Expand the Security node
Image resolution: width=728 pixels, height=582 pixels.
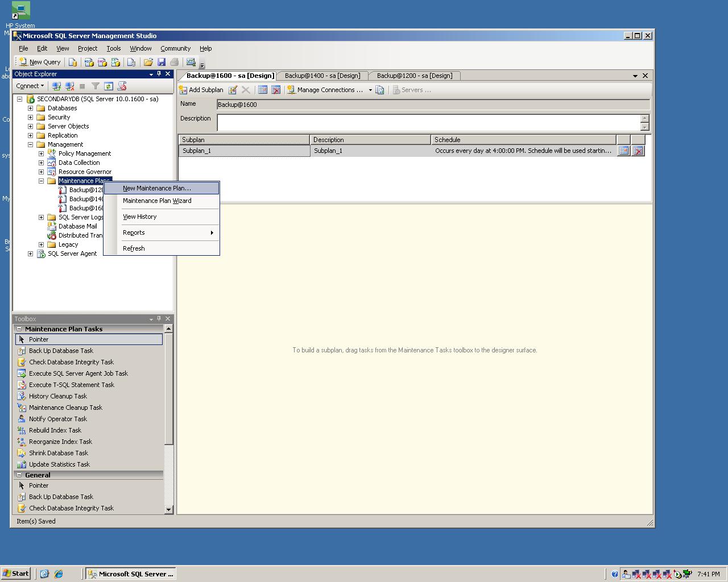click(30, 117)
